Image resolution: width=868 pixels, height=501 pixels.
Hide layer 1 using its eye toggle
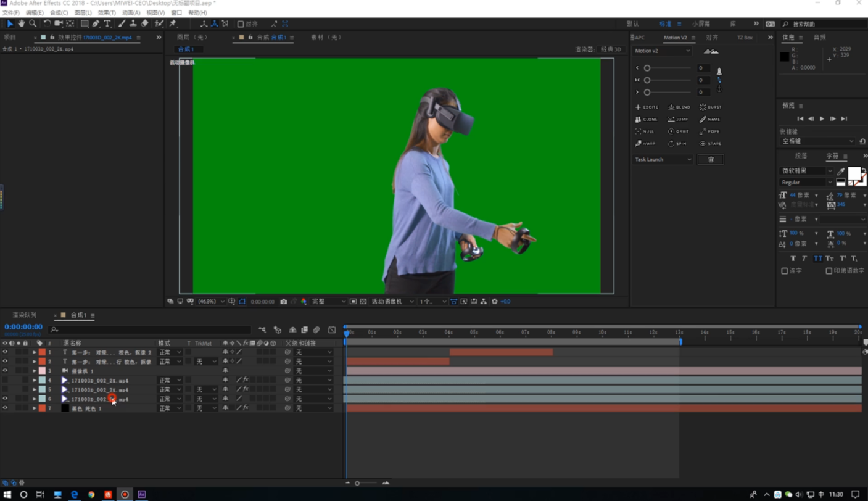(5, 352)
